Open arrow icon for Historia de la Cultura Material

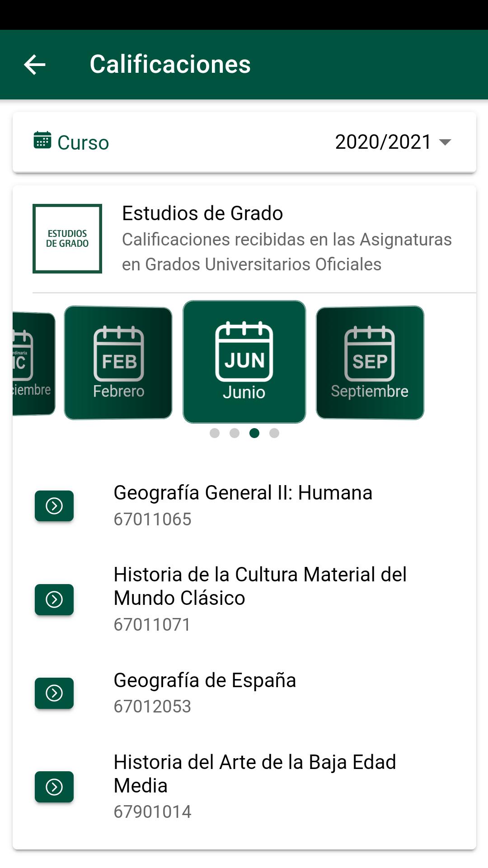[x=54, y=599]
